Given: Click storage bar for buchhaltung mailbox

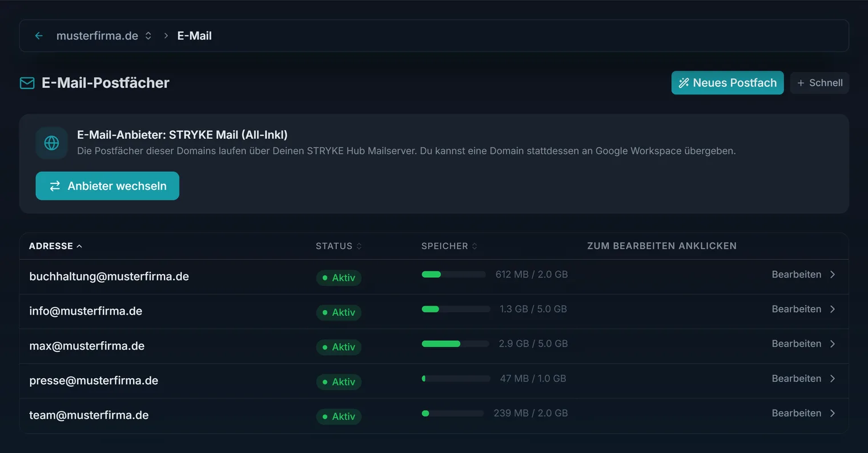Looking at the screenshot, I should (x=454, y=275).
